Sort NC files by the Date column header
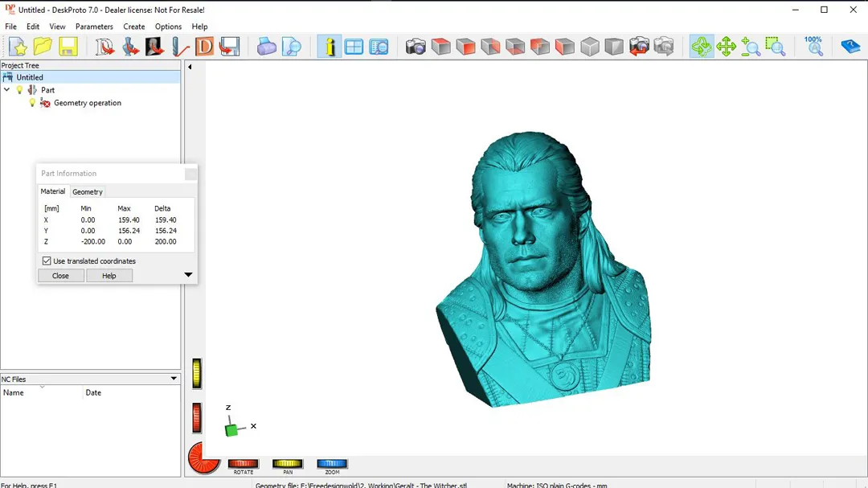The image size is (868, 488). 131,392
